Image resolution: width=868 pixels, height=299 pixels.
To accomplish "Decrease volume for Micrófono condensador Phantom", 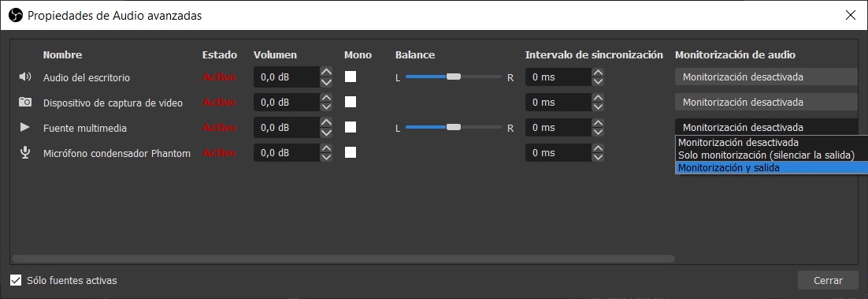I will (x=326, y=158).
